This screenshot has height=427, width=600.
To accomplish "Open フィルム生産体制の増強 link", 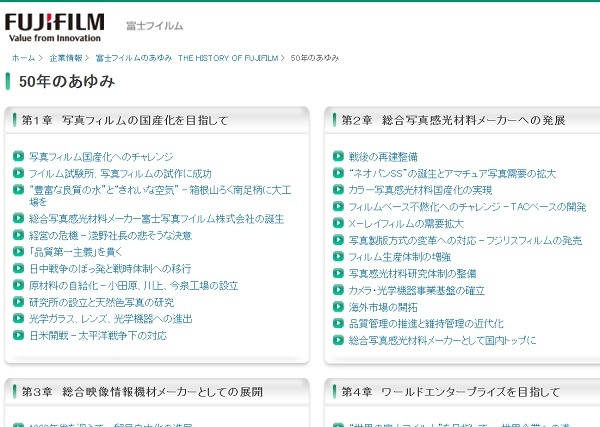I will tap(400, 257).
